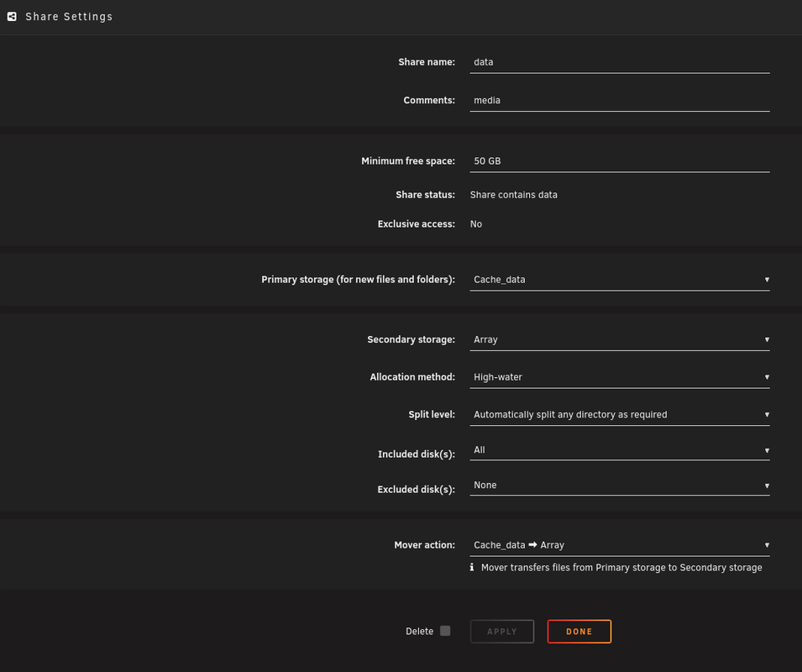Click the Share Settings header icon

(12, 16)
